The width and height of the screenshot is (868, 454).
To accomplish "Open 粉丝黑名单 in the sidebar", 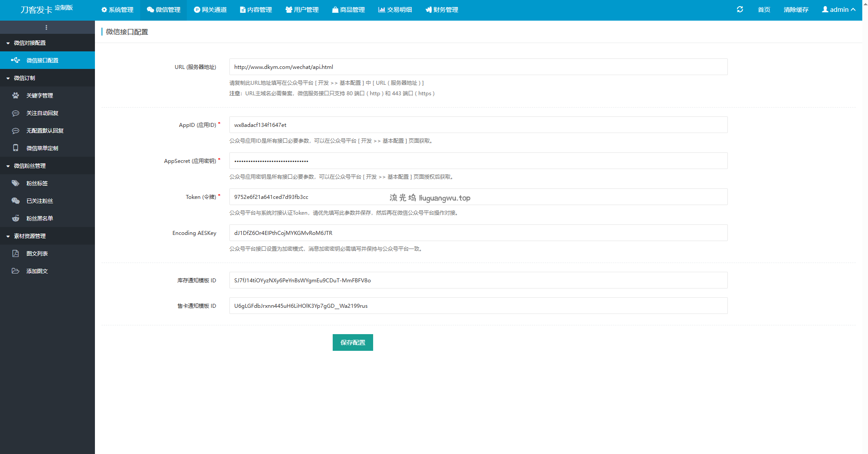I will click(40, 218).
